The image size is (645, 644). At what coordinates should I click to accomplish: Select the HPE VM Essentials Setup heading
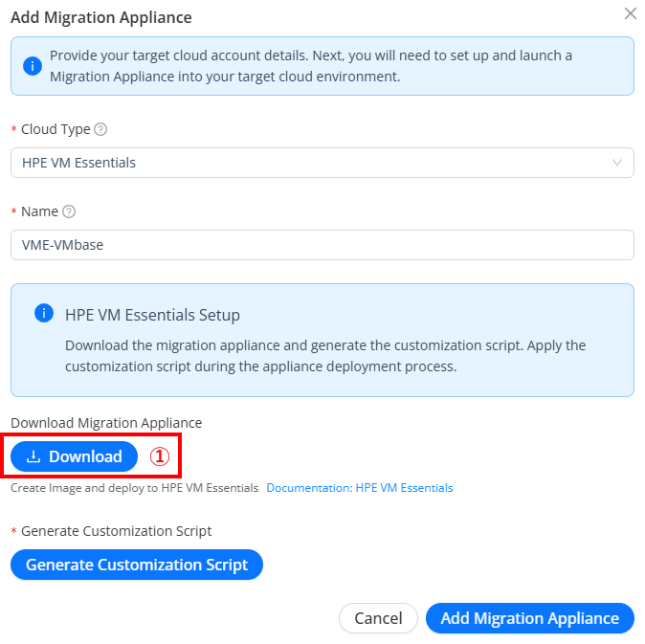[152, 315]
